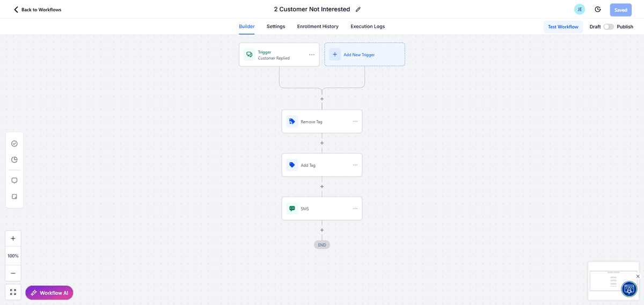Click the plus icon in Add New Trigger
Image resolution: width=644 pixels, height=305 pixels.
(x=335, y=55)
